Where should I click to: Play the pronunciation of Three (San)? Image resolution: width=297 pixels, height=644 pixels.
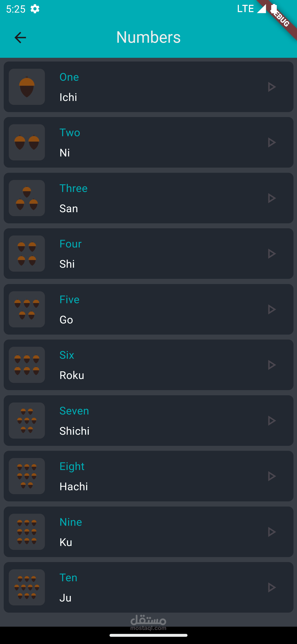(272, 198)
